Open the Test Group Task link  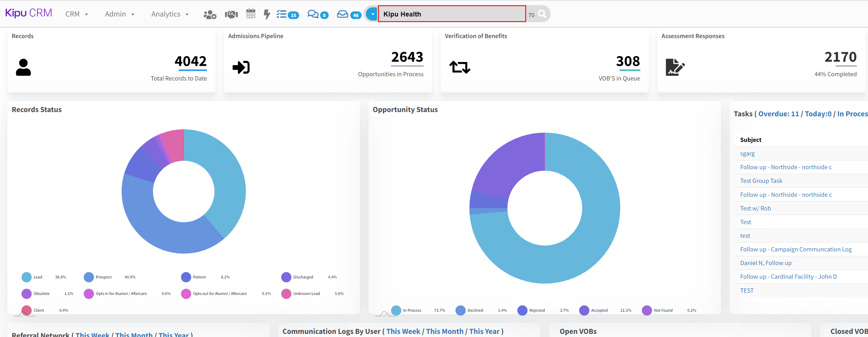[761, 181]
